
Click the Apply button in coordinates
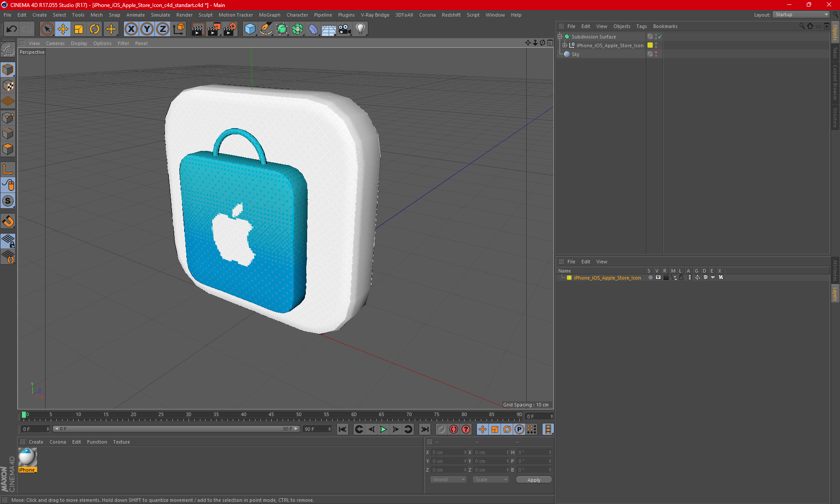534,479
